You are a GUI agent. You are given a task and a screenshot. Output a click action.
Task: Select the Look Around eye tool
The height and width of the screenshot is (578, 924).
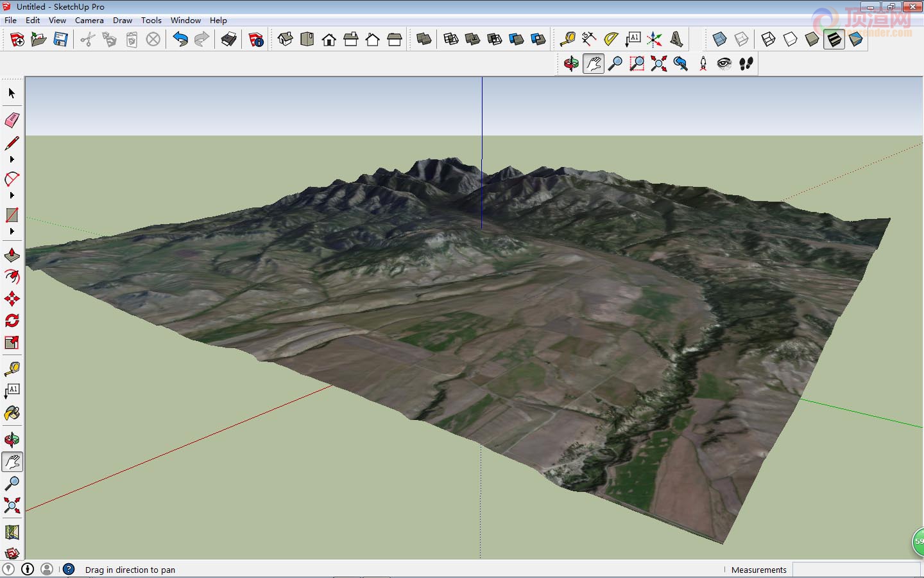pos(724,64)
